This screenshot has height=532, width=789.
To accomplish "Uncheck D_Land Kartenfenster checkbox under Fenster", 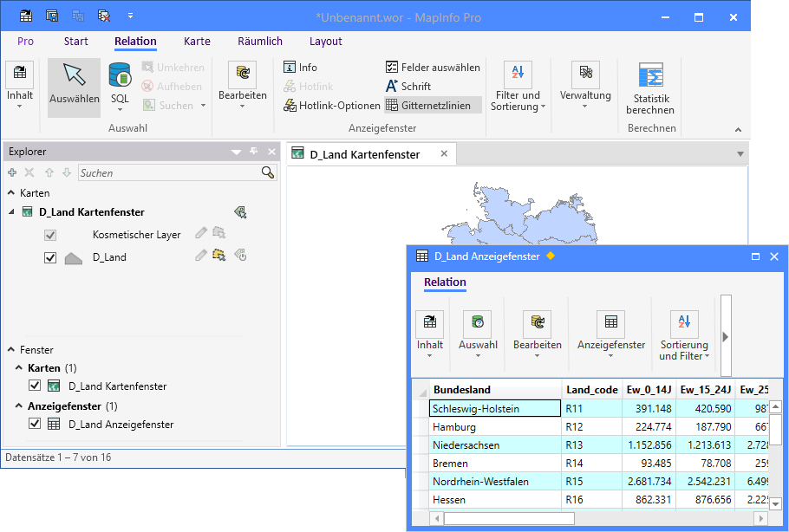I will pos(35,386).
